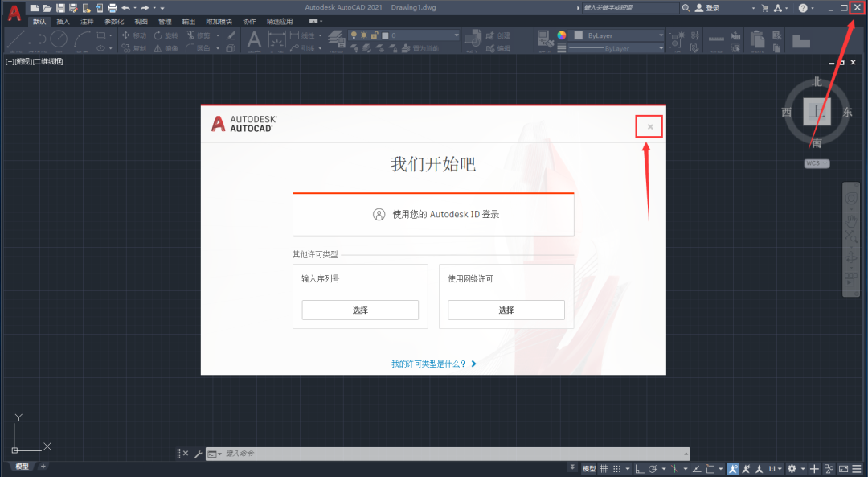
Task: Open the Multiline Text tool
Action: 253,39
